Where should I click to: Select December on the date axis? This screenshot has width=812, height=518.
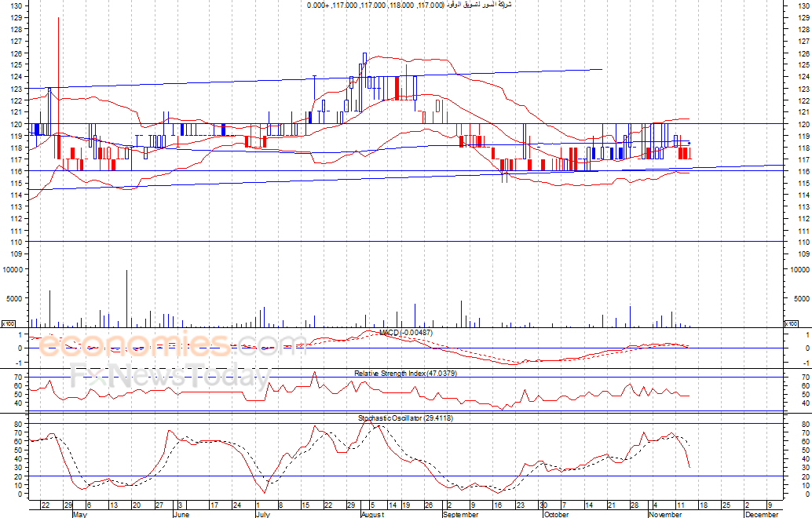(760, 514)
